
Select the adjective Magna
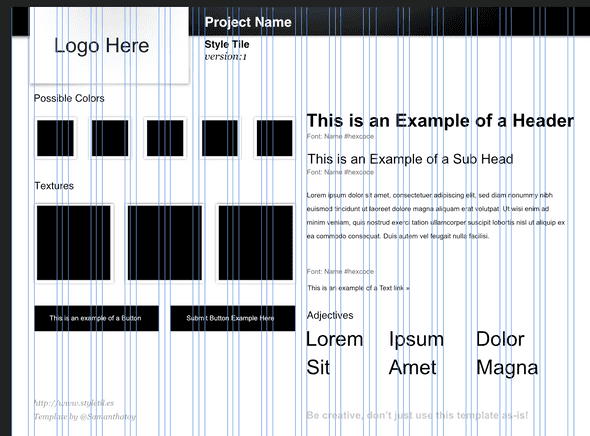507,368
